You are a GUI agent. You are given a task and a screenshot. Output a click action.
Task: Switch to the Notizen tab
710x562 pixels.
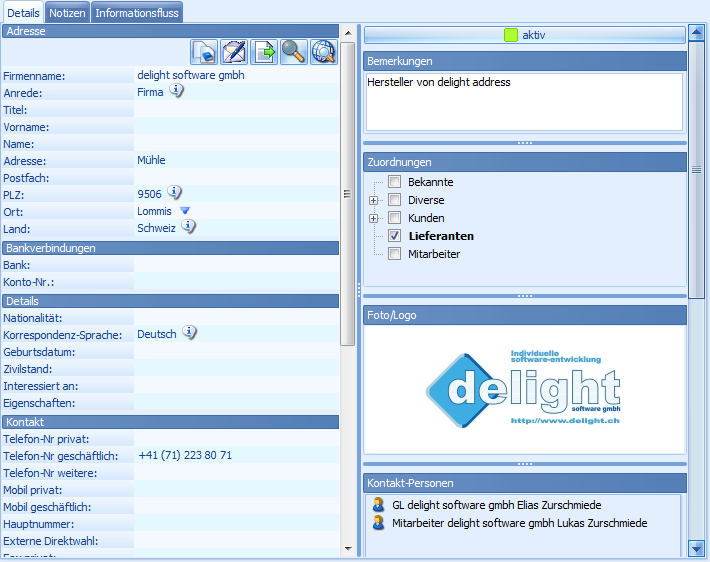click(68, 12)
